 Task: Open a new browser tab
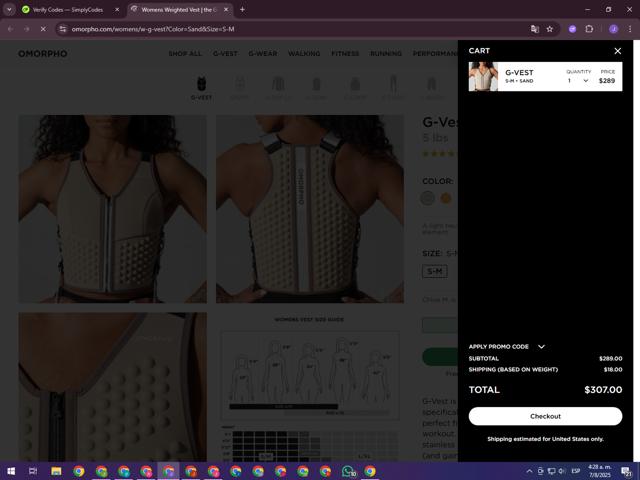[242, 9]
